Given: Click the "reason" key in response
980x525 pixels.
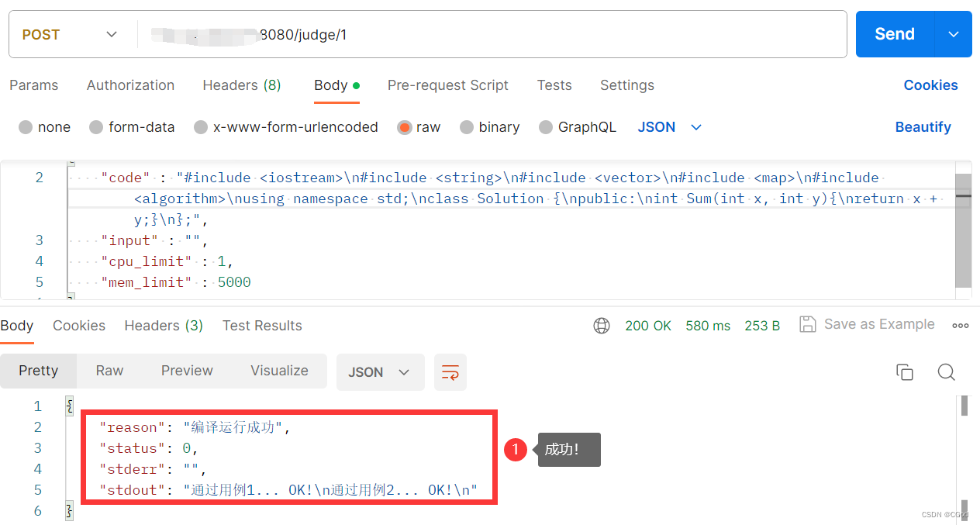Looking at the screenshot, I should [133, 427].
